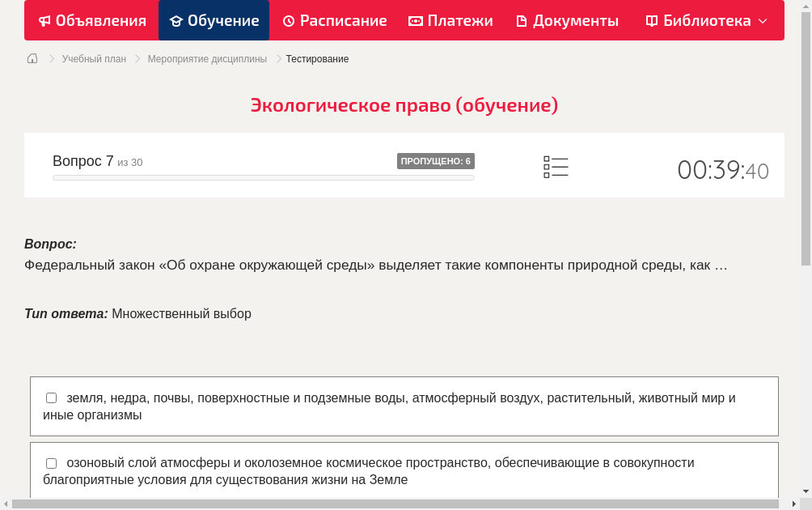Check the answer about земля and недра
Screen dimensions: 812x510
tap(51, 397)
